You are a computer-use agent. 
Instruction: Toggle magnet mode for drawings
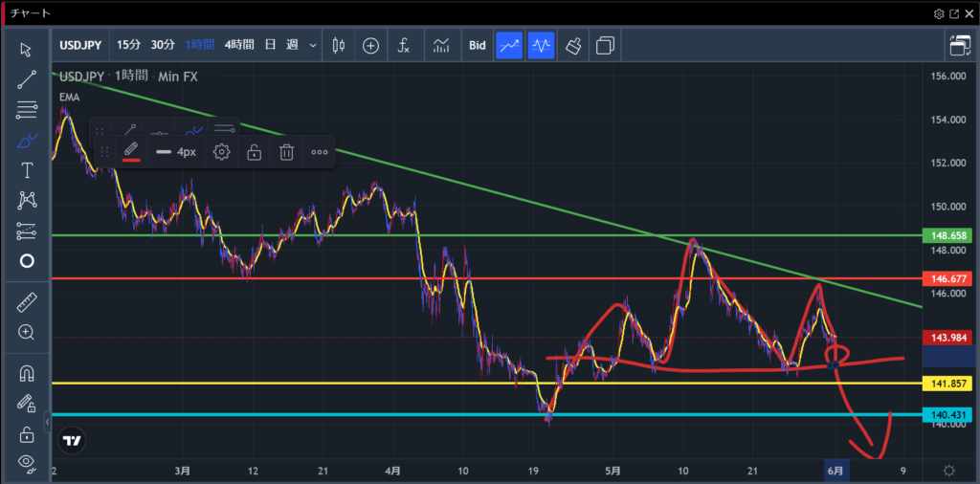26,373
